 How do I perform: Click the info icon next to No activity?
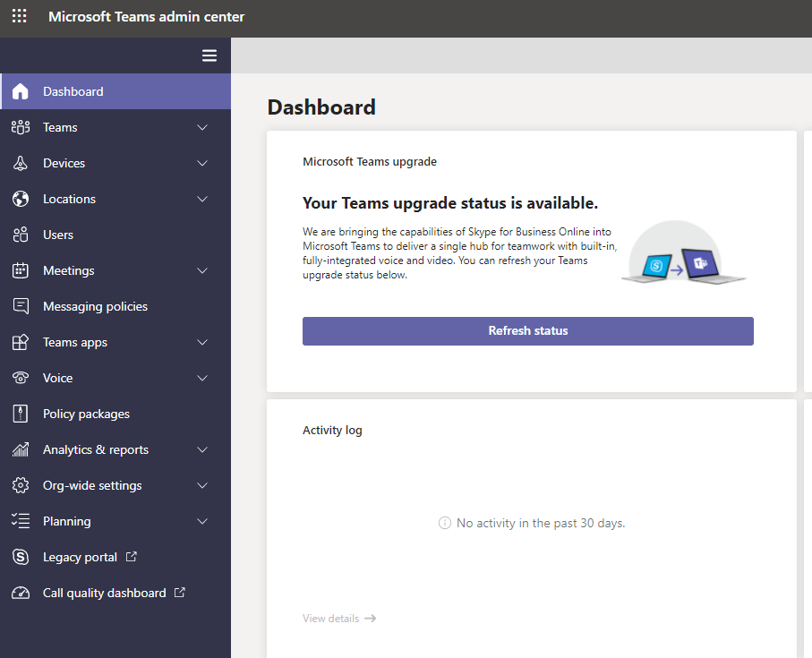pyautogui.click(x=444, y=523)
